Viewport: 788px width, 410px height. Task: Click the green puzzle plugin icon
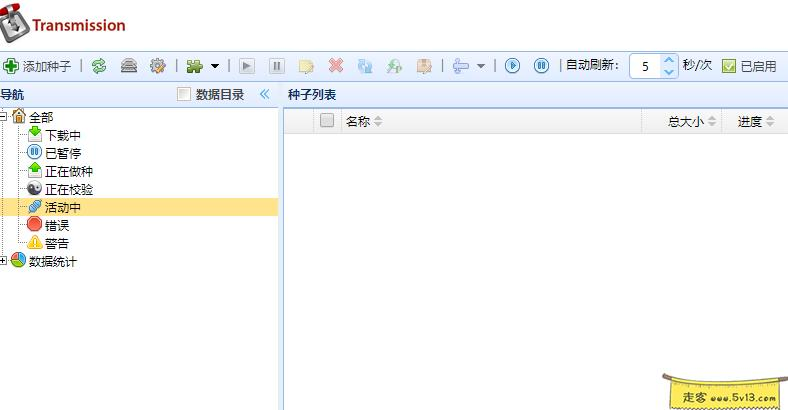194,66
